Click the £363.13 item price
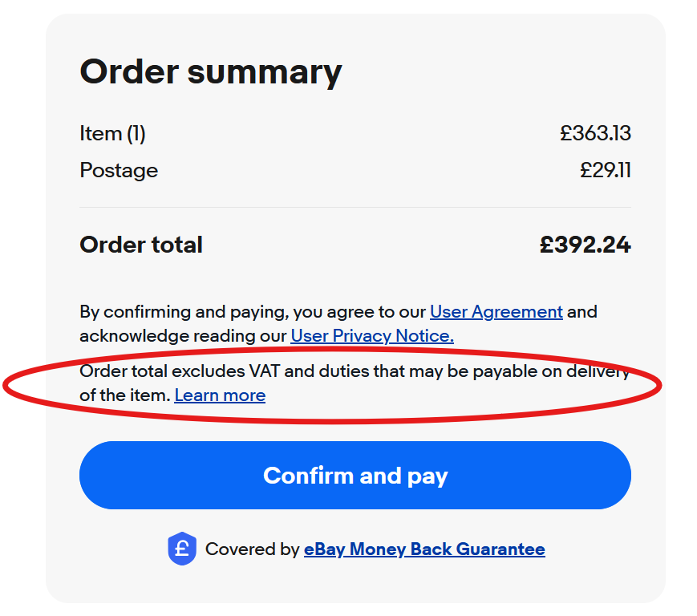This screenshot has height=616, width=697. (x=595, y=133)
